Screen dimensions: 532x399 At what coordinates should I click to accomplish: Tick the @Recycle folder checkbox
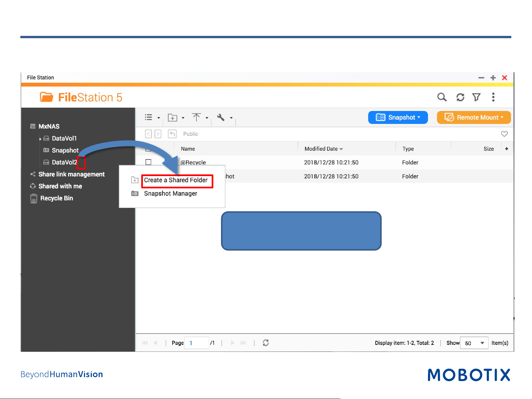point(149,162)
